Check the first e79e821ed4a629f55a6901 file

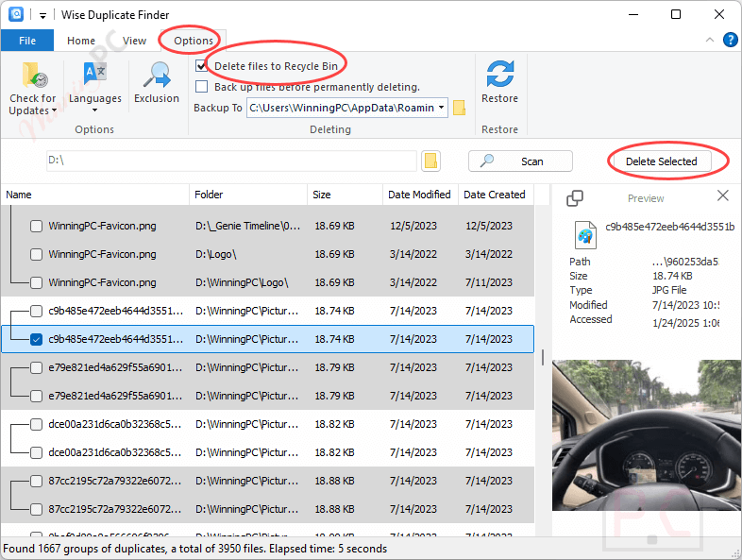(37, 367)
